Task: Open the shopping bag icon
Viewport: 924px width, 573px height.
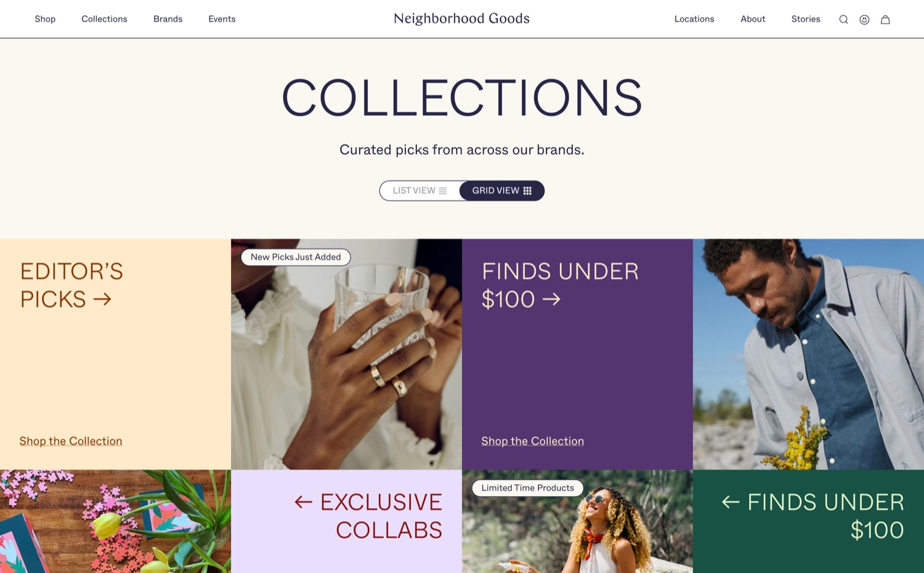Action: (x=885, y=20)
